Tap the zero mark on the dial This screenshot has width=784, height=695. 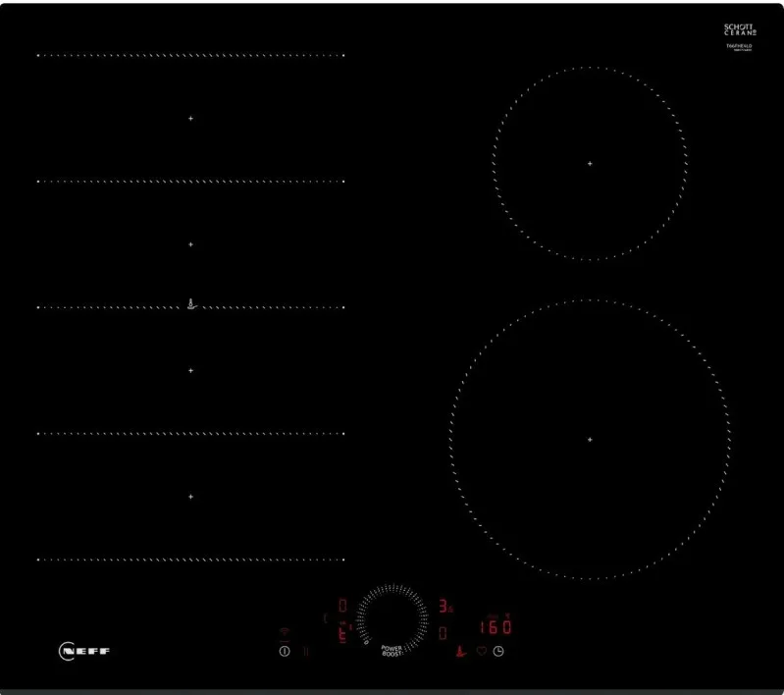366,644
